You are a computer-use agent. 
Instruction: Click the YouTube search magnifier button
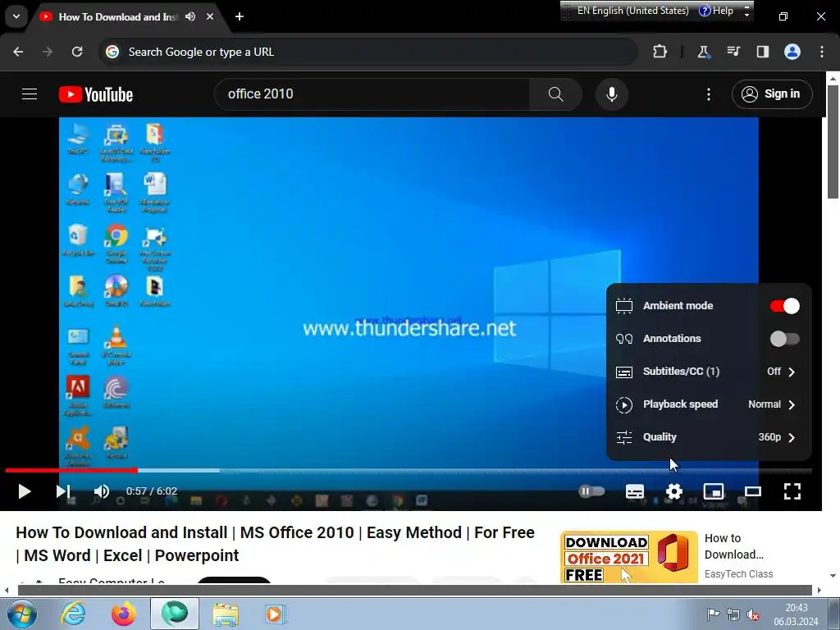pyautogui.click(x=555, y=94)
